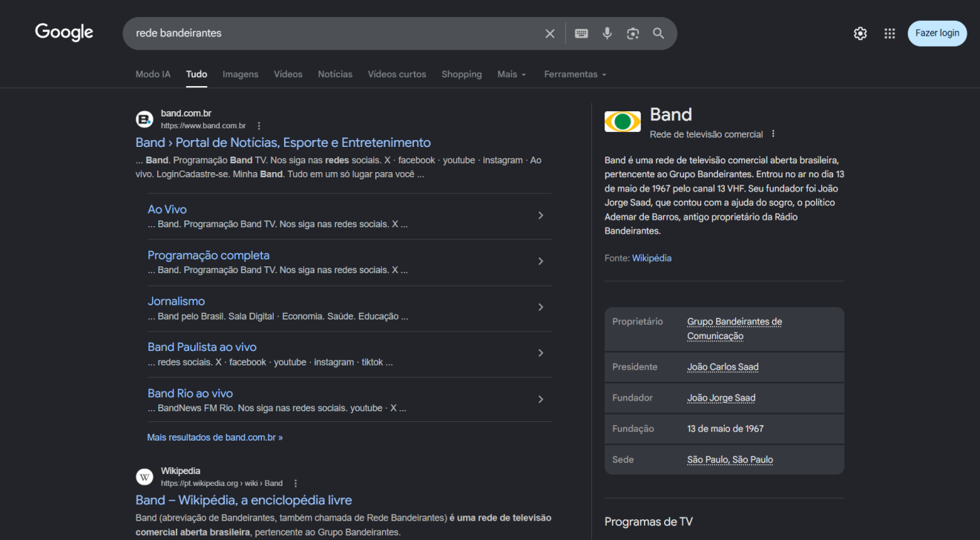Open more options for band.com.br result
980x540 pixels.
click(x=259, y=126)
